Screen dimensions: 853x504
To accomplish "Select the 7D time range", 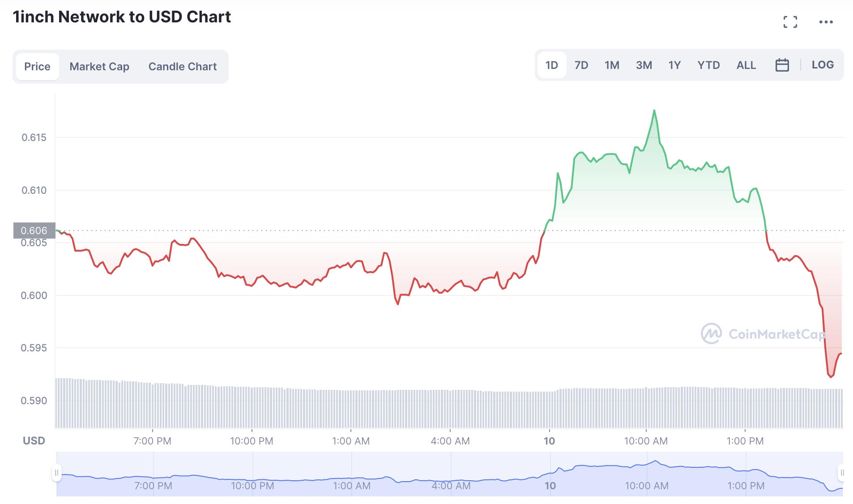I will [581, 65].
